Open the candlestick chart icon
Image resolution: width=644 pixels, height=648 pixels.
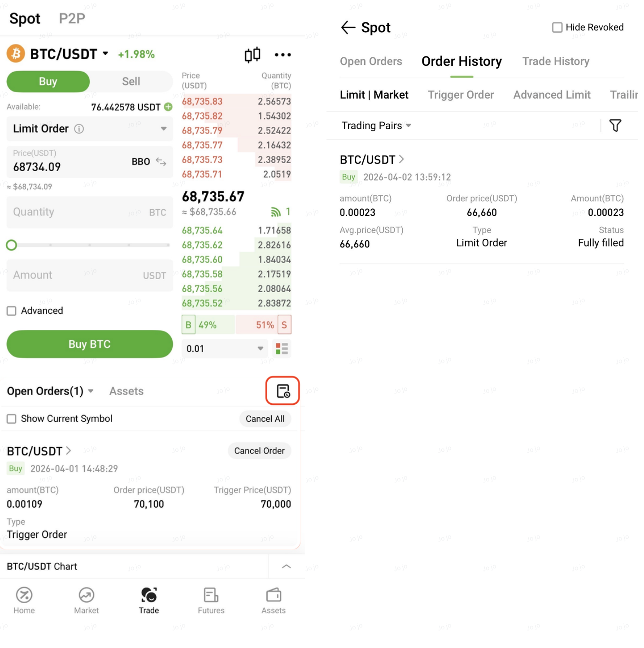[252, 55]
